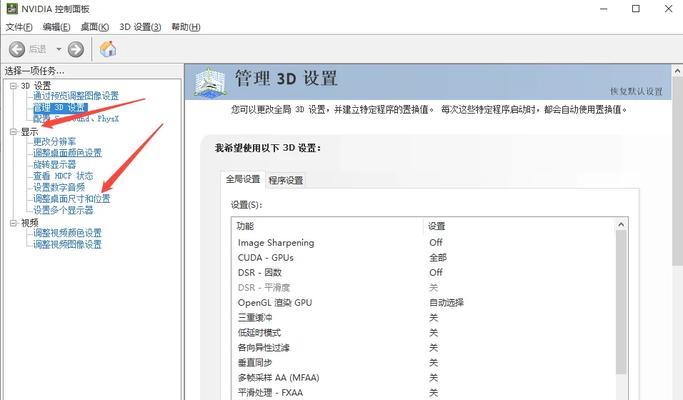
Task: Click the settings list scrollbar thumb
Action: click(621, 302)
